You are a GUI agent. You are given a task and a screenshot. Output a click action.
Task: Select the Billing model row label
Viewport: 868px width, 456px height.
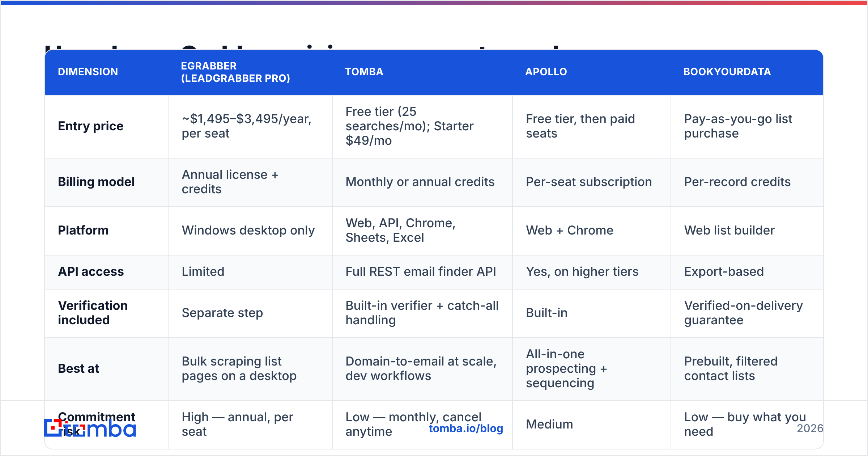pos(96,182)
